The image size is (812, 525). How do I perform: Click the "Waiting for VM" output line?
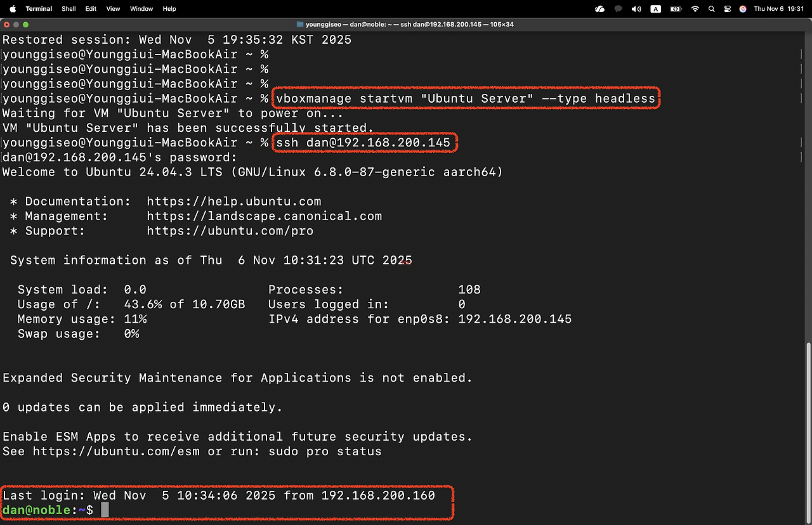[173, 113]
